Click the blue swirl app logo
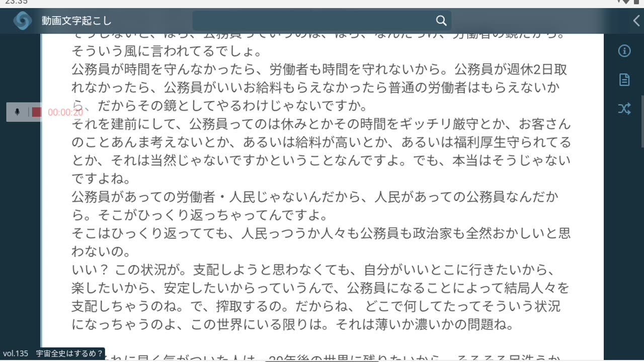 click(x=23, y=21)
